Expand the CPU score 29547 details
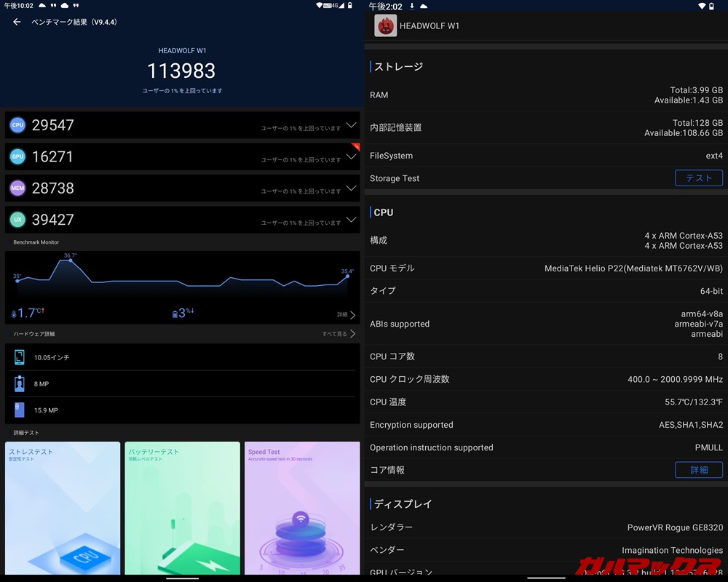The width and height of the screenshot is (728, 582). click(x=351, y=125)
